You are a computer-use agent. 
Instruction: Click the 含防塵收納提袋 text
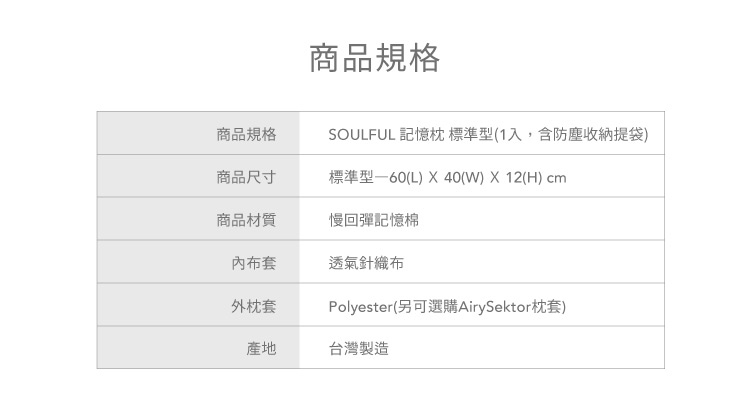(x=594, y=135)
